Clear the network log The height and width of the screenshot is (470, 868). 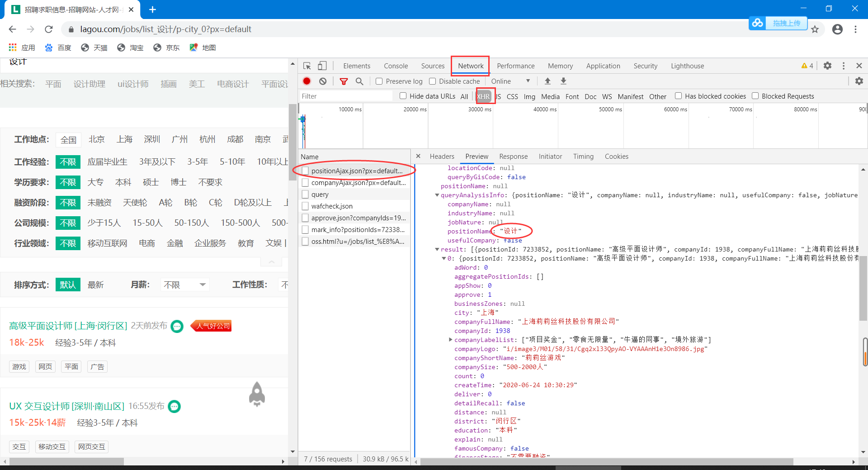(323, 81)
